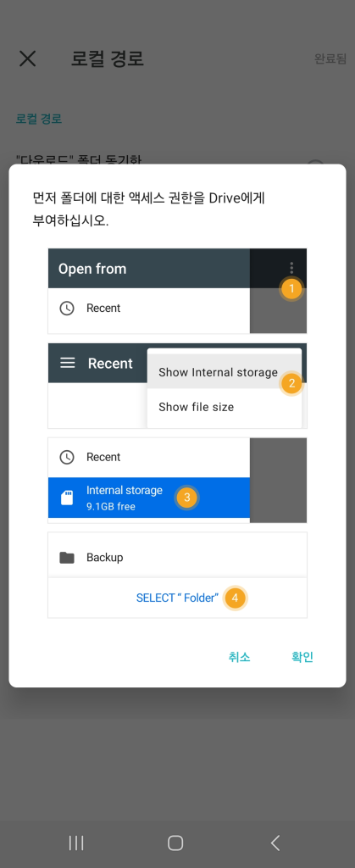Screen dimensions: 355x868
Task: Close the 로컬 경로 screen with the X
Action: tap(28, 58)
